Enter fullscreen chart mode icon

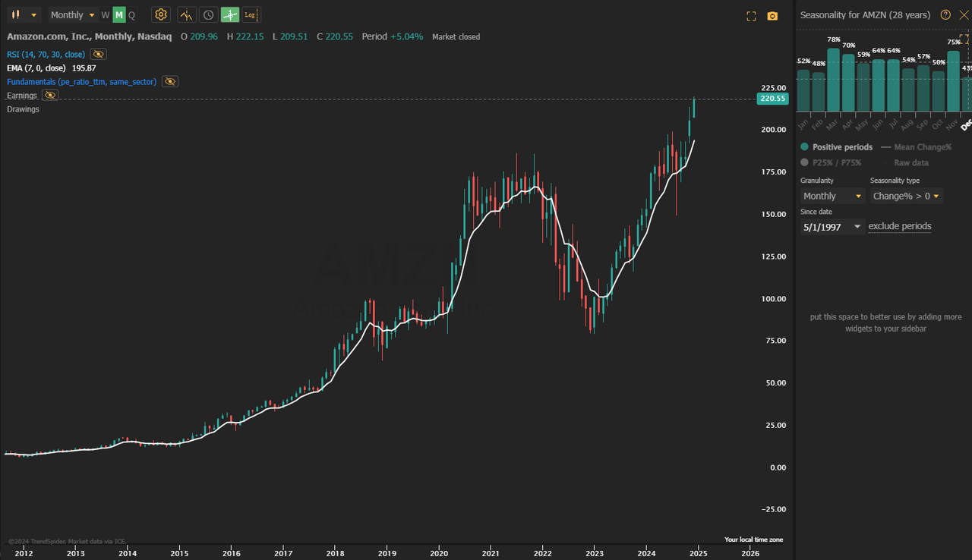[751, 16]
